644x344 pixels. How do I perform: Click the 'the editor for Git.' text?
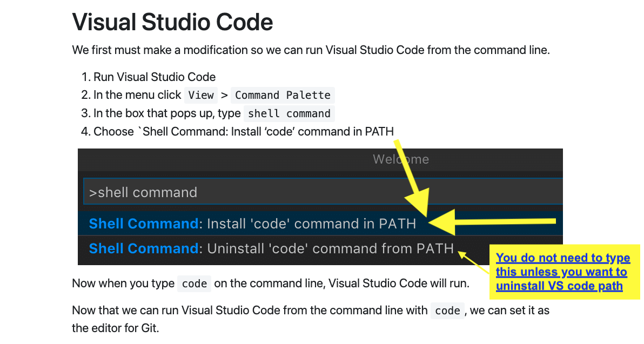(x=115, y=328)
